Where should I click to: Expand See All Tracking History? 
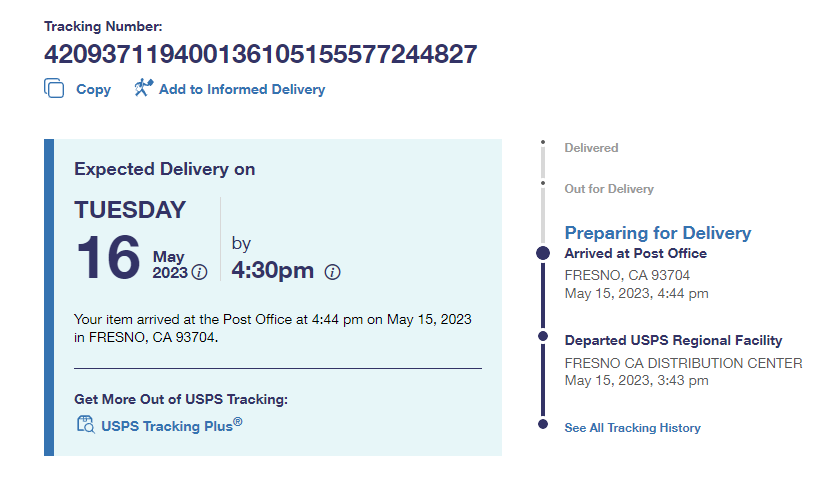coord(632,428)
